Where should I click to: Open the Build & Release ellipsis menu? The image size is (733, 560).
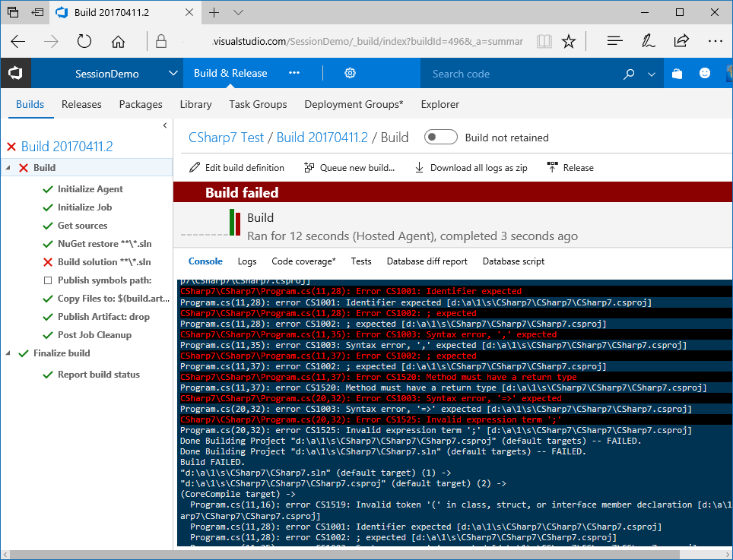294,73
